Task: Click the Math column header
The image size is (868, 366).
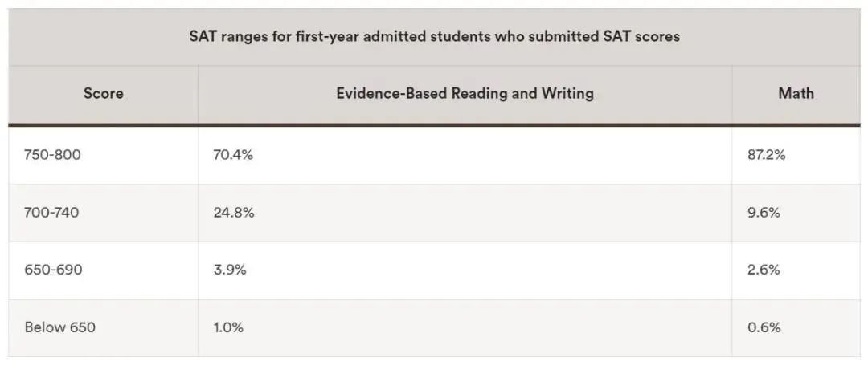Action: tap(796, 93)
